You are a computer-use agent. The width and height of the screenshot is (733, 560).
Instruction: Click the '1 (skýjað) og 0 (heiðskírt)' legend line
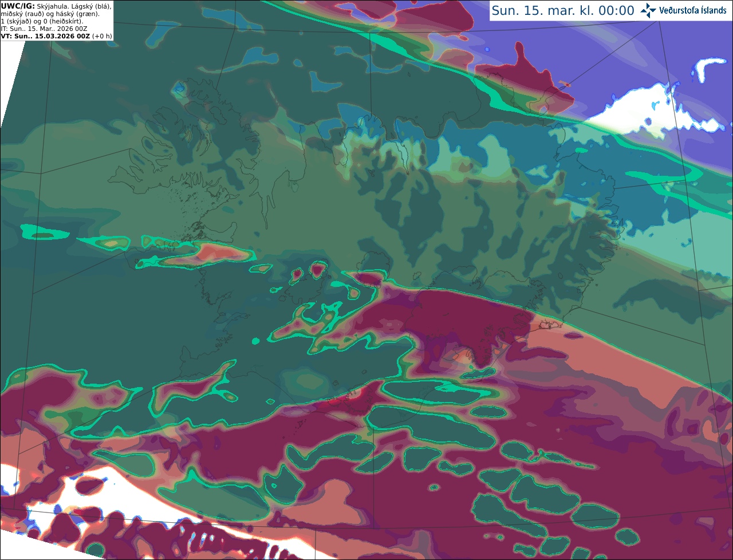pos(42,21)
